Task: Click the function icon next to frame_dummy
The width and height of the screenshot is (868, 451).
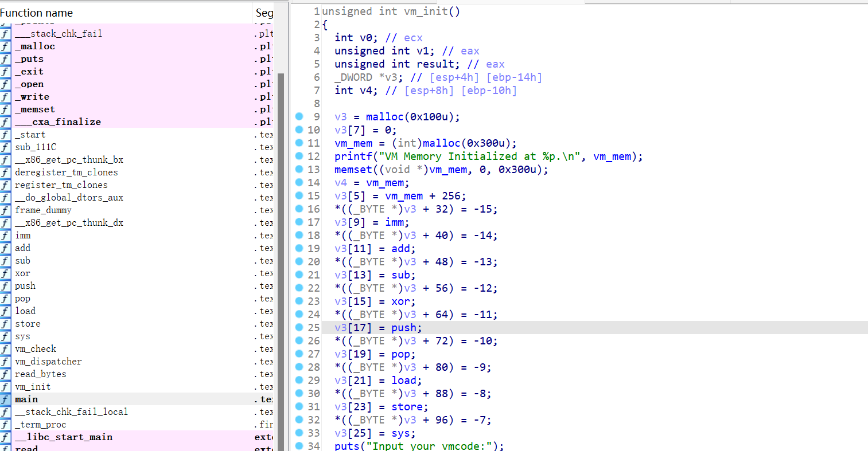Action: pos(5,210)
